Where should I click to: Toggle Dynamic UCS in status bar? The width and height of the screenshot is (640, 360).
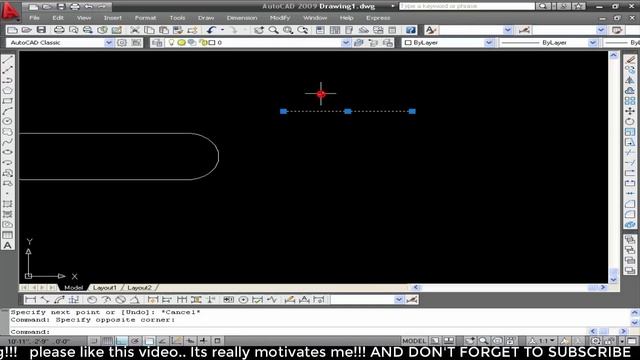click(177, 341)
